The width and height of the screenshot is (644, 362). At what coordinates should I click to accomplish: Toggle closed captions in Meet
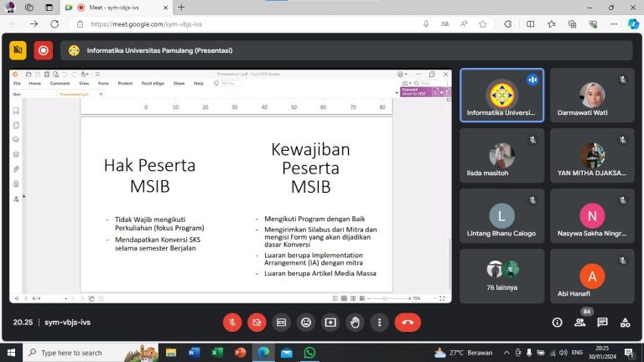[x=282, y=322]
